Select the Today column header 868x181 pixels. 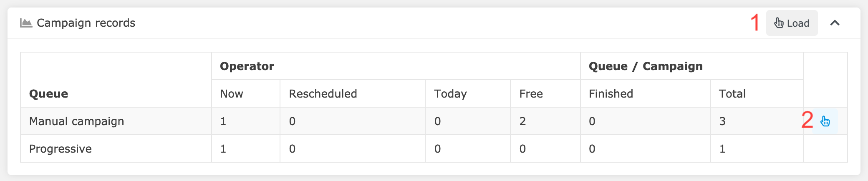click(x=450, y=94)
